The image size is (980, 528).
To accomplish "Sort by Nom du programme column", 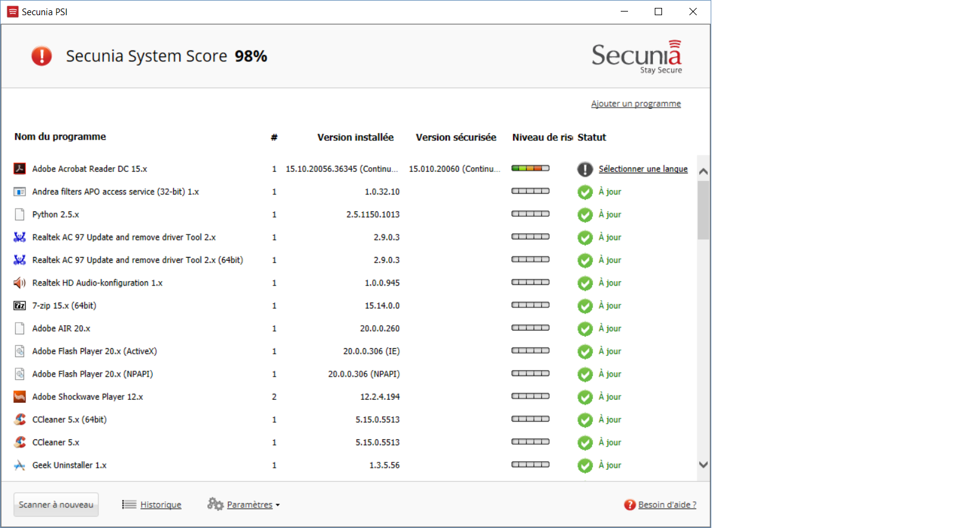I will pos(60,137).
